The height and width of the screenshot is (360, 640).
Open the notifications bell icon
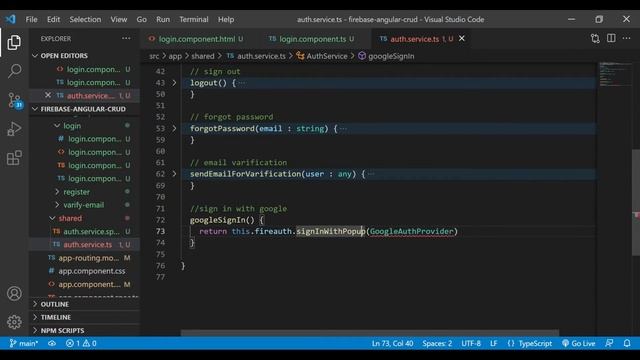click(627, 343)
